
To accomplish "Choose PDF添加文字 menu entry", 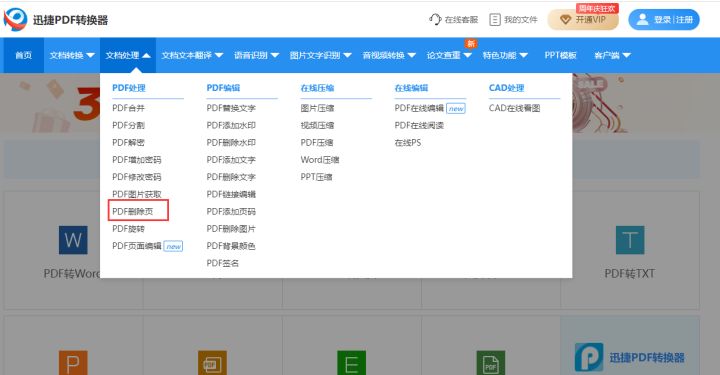I will (231, 160).
